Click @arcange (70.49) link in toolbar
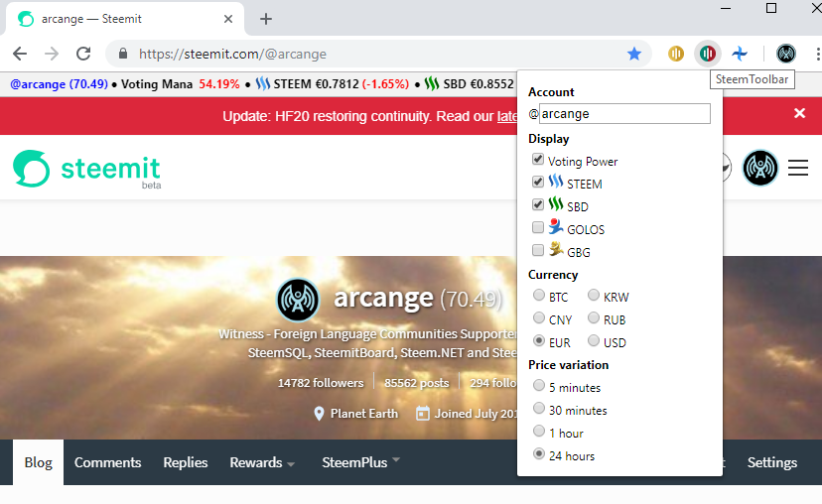Image resolution: width=822 pixels, height=504 pixels. (59, 83)
